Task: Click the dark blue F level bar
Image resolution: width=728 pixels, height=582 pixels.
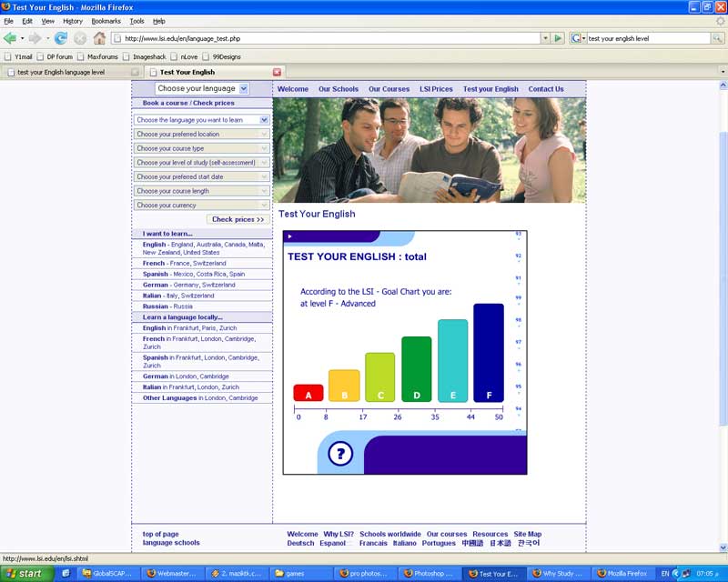Action: [x=489, y=352]
